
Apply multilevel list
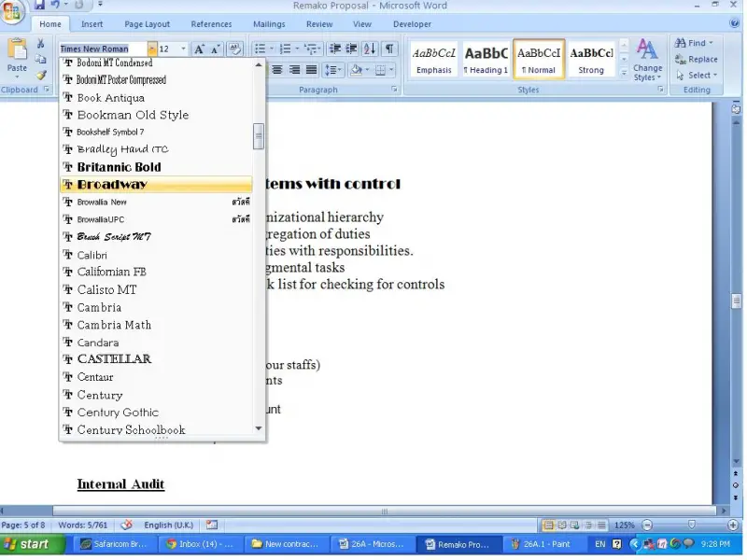click(x=311, y=49)
